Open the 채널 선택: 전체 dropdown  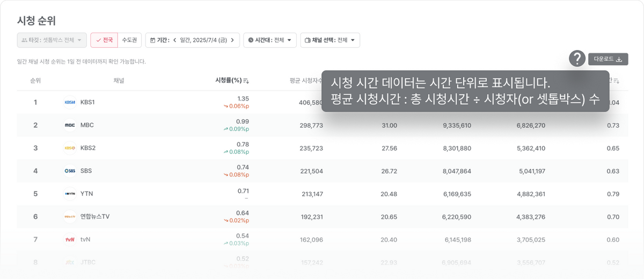click(330, 40)
